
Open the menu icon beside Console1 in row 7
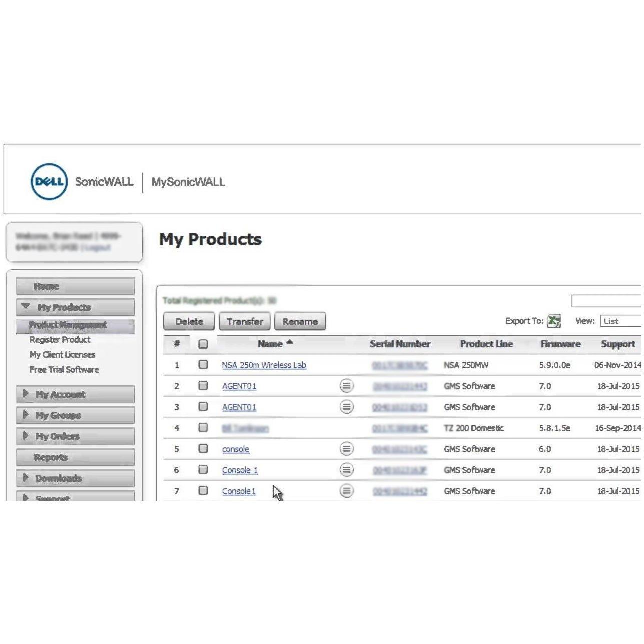[x=346, y=491]
